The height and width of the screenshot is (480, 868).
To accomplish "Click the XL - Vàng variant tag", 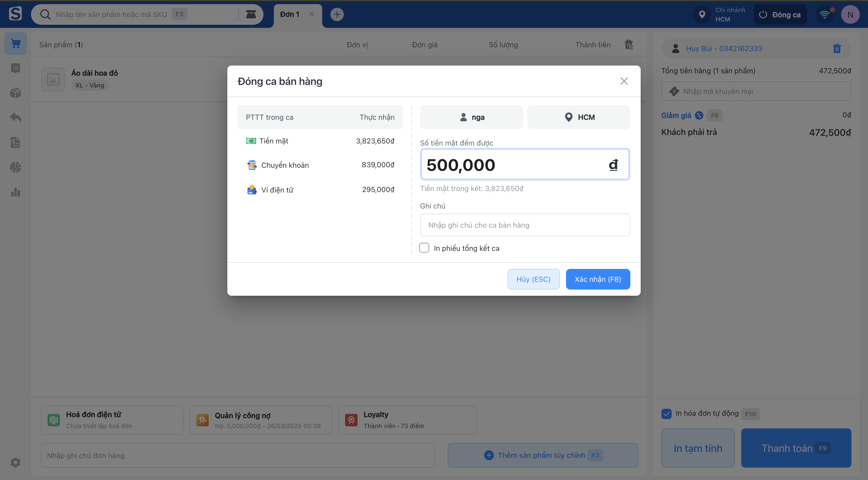I will [90, 85].
